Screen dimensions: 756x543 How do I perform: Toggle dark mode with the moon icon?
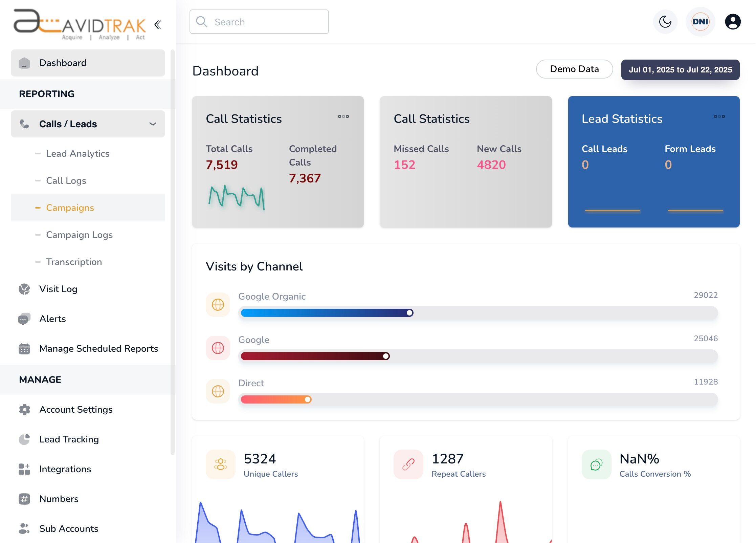point(665,22)
